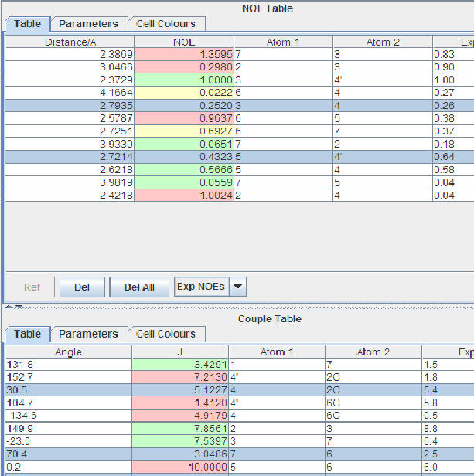Switch to Couple Table Cell Colours tab
Image resolution: width=474 pixels, height=476 pixels.
click(x=166, y=334)
